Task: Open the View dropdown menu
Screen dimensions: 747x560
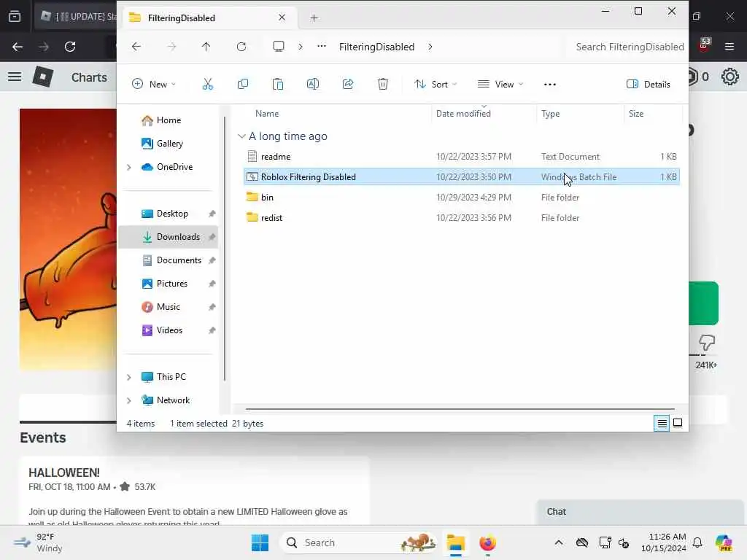Action: click(x=500, y=85)
